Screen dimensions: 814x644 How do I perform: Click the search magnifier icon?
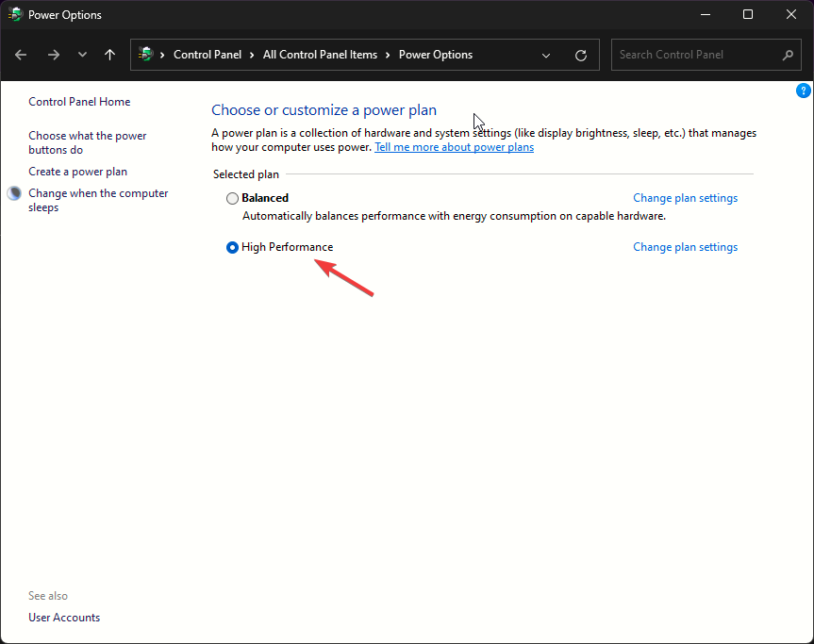coord(789,55)
